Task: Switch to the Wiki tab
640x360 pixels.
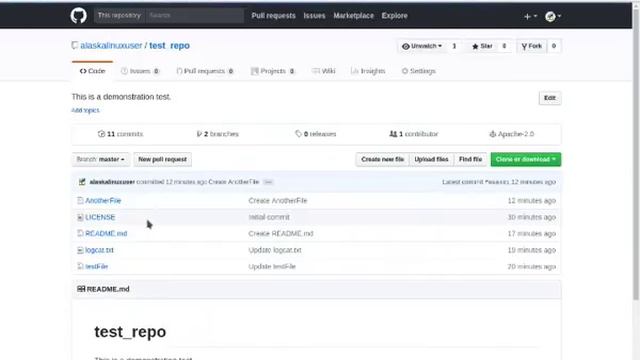Action: click(324, 71)
